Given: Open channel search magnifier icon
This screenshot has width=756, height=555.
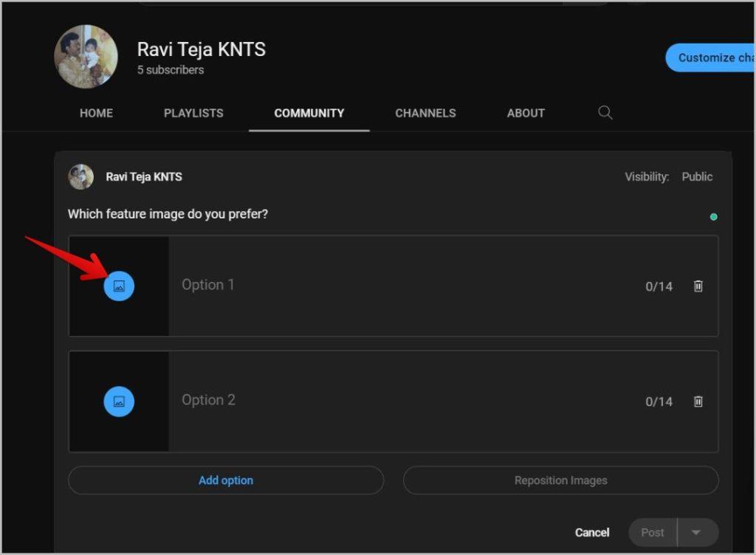Looking at the screenshot, I should [x=605, y=113].
